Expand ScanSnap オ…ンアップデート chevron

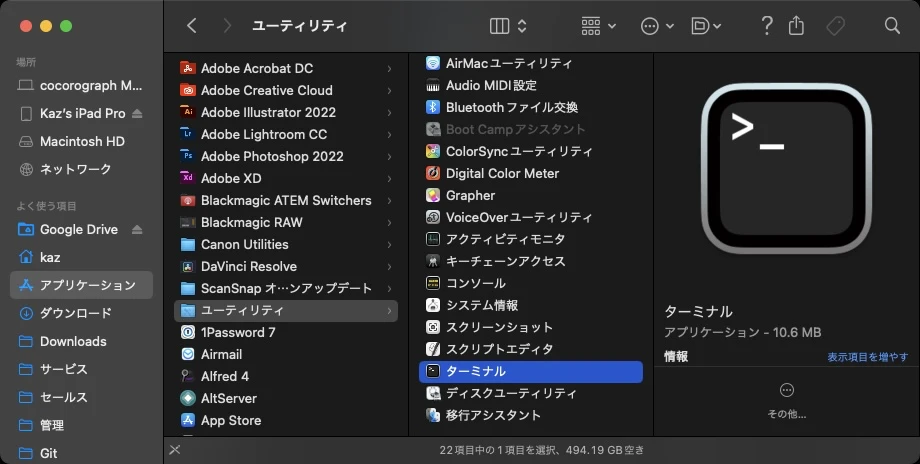click(x=389, y=289)
